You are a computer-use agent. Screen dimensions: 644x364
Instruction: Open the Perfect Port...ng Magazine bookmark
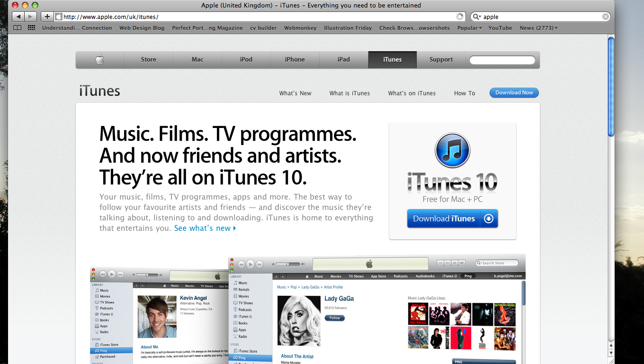pyautogui.click(x=207, y=28)
